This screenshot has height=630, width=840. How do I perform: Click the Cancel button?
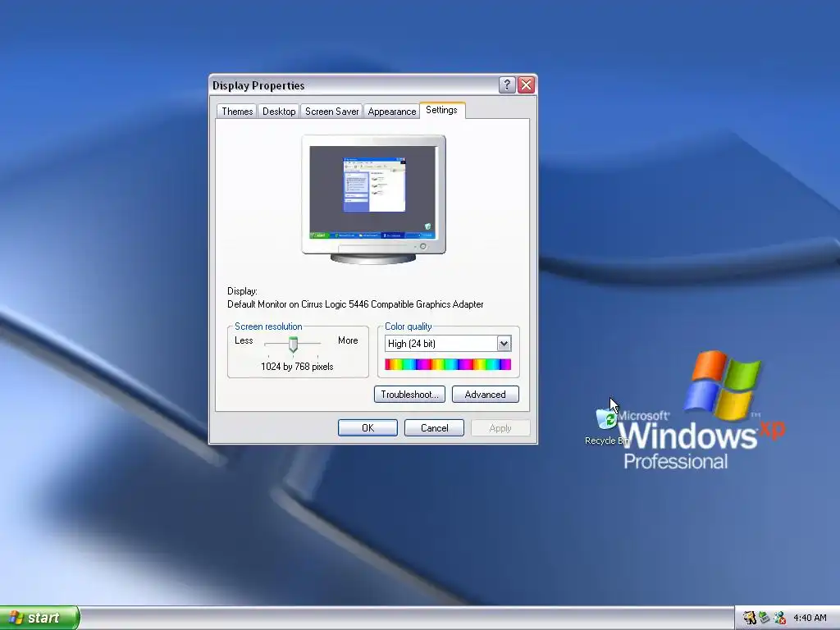pyautogui.click(x=434, y=428)
